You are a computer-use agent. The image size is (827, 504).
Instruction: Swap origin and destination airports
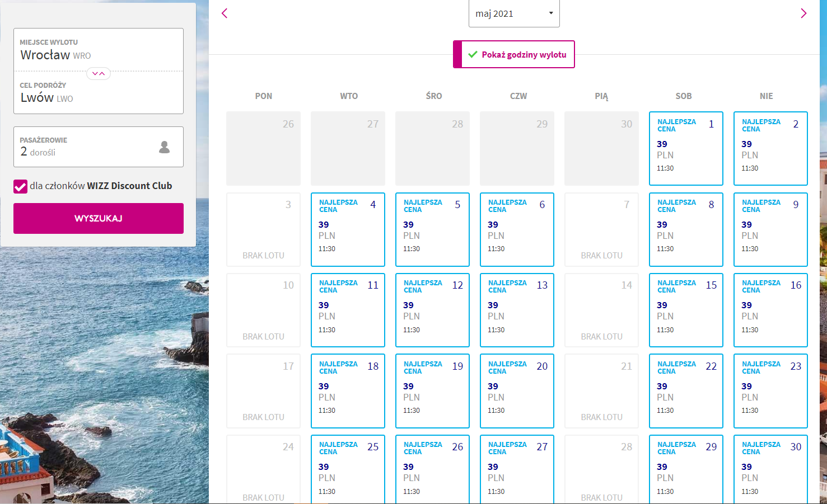click(x=99, y=73)
